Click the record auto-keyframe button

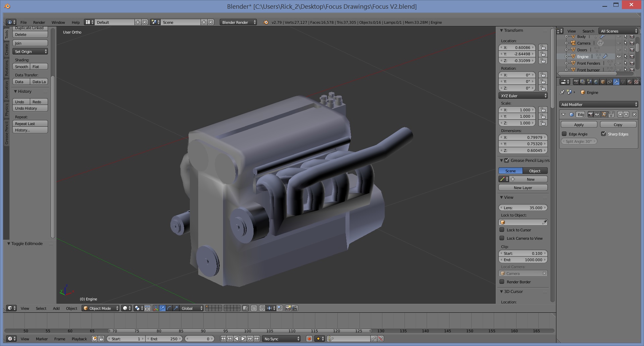(309, 339)
